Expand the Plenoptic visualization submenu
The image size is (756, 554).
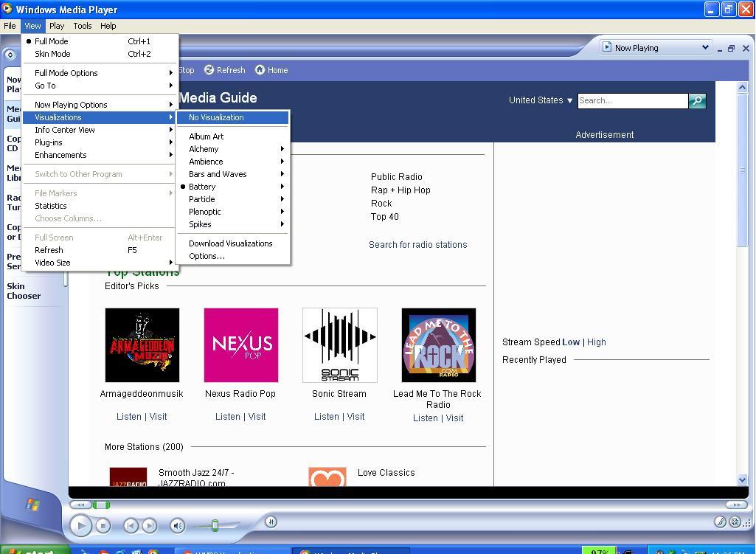[x=233, y=212]
